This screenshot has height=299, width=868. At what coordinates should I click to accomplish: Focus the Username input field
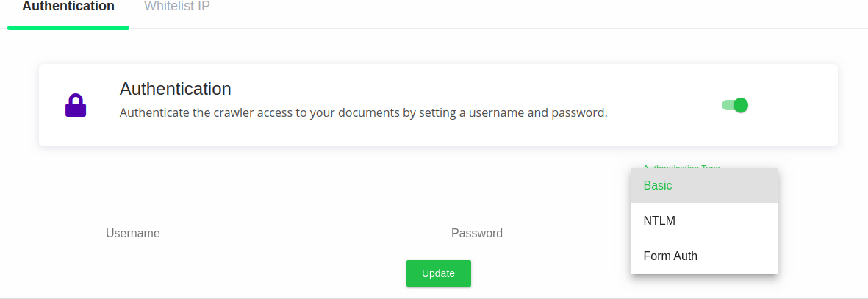(x=266, y=233)
